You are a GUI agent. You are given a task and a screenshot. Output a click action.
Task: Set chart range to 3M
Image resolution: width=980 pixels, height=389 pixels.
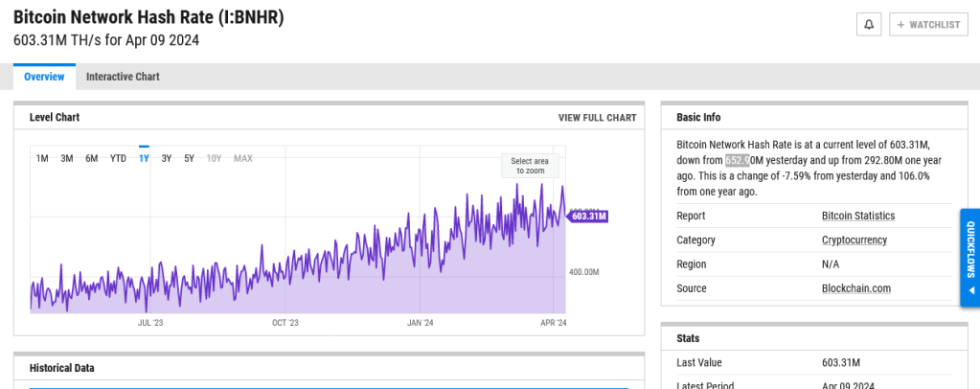click(67, 158)
